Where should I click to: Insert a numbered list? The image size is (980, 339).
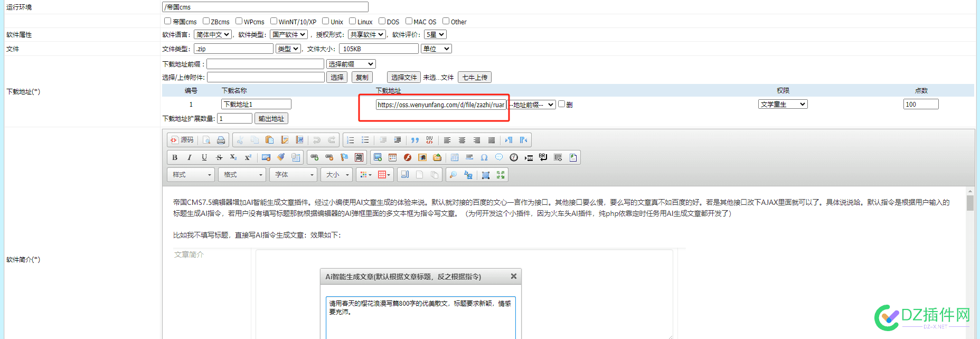(x=351, y=140)
